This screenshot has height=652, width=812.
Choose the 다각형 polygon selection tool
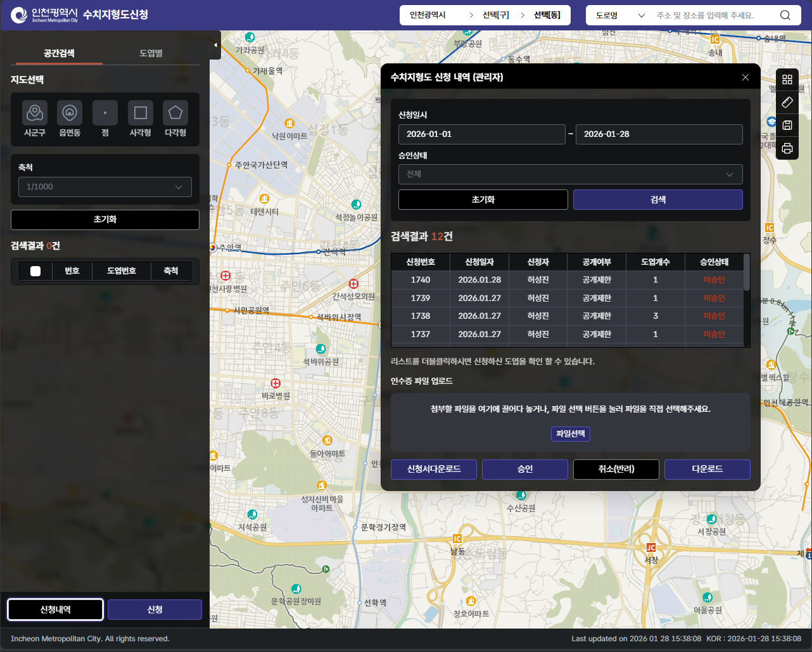click(x=175, y=113)
